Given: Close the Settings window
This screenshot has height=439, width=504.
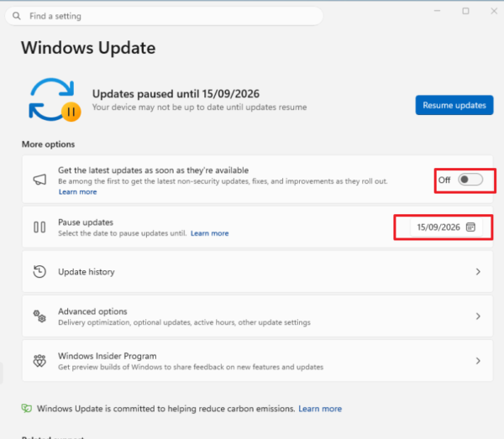Looking at the screenshot, I should click(x=494, y=11).
